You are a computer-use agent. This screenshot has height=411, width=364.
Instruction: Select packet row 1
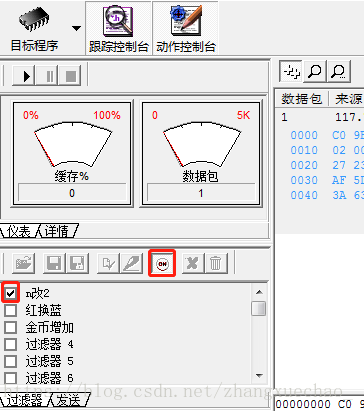320,117
